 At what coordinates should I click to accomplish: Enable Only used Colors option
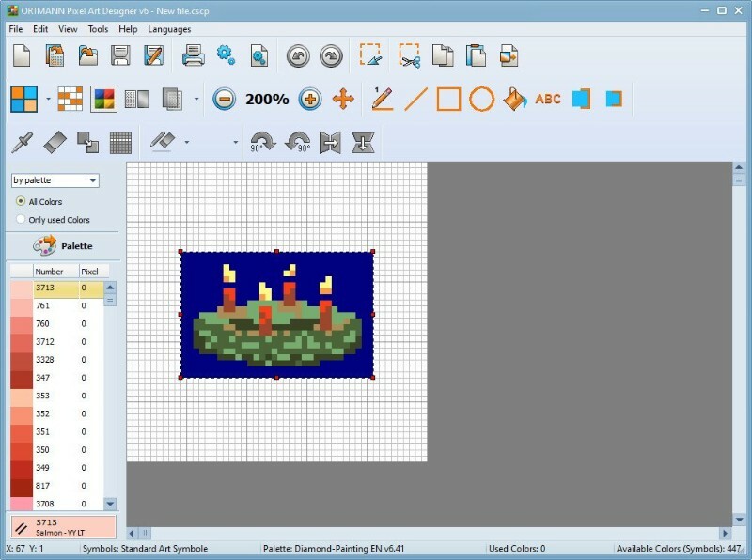(x=21, y=220)
